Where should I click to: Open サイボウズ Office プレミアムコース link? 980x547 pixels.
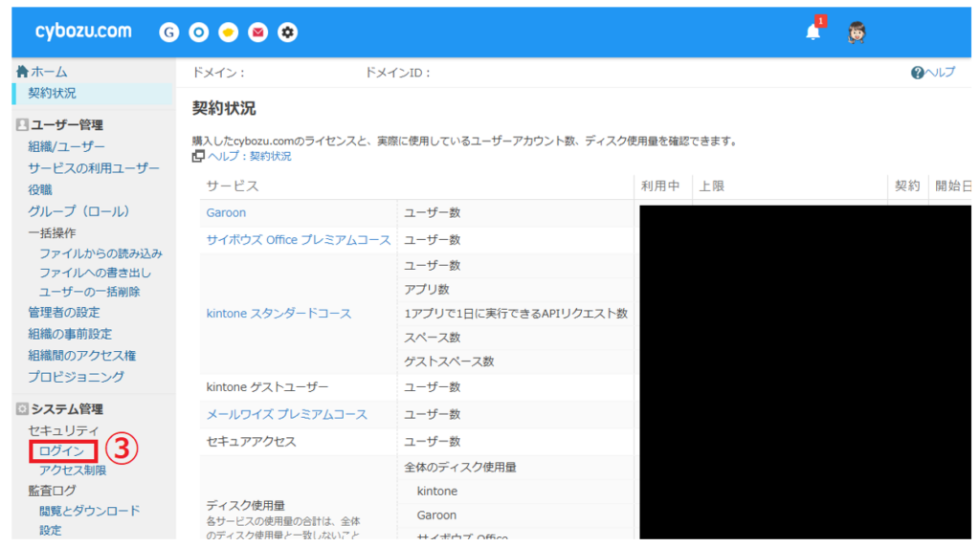(299, 240)
